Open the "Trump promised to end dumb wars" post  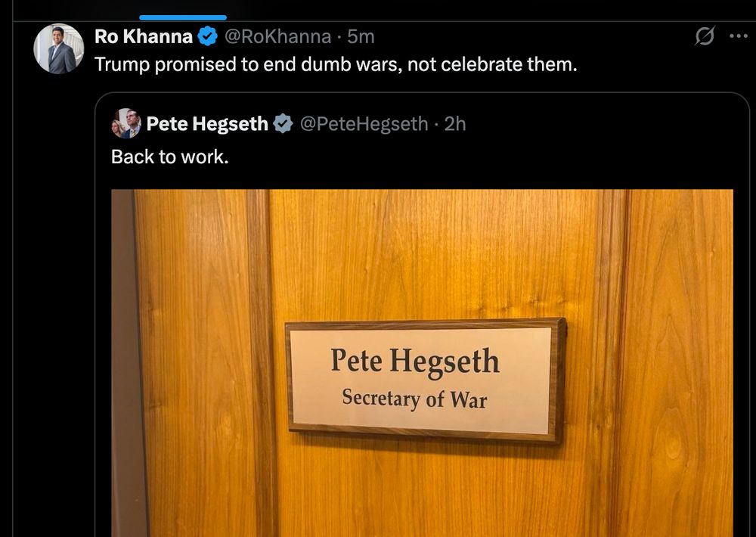pyautogui.click(x=336, y=64)
